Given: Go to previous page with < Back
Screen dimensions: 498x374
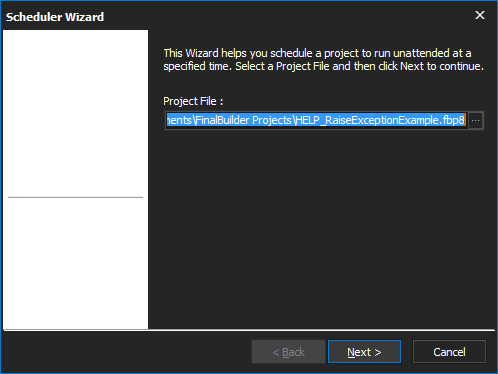Looking at the screenshot, I should point(288,352).
